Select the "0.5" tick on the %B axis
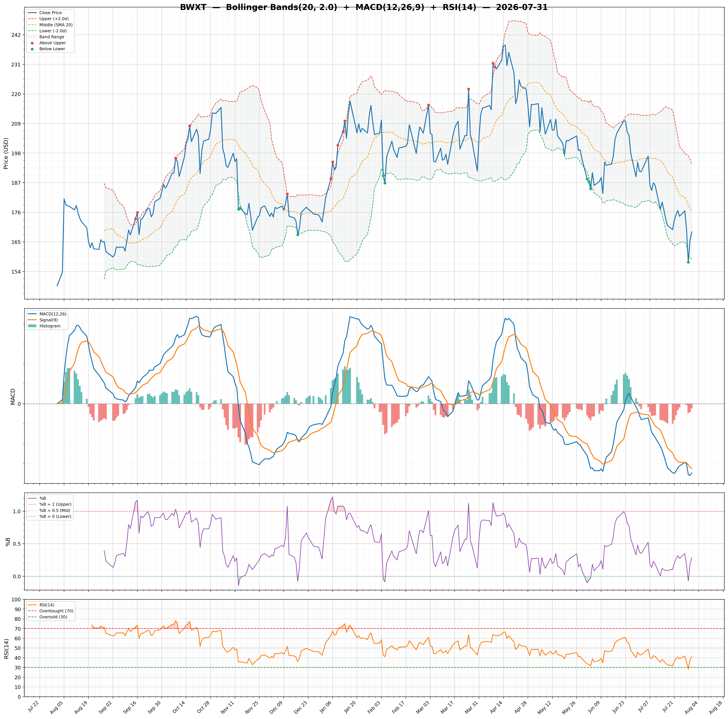 [x=17, y=544]
